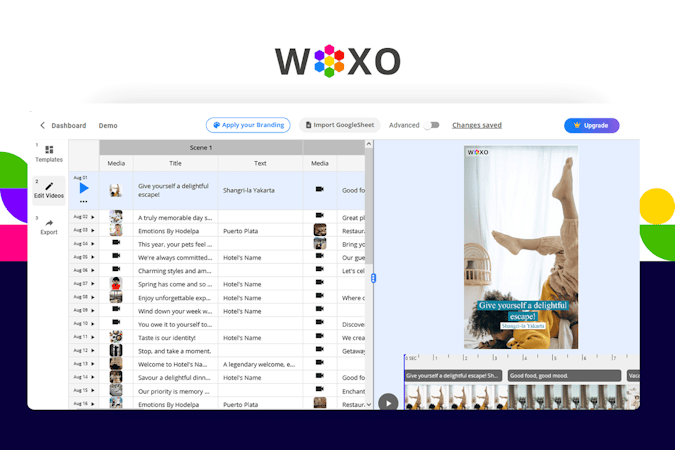Click the panel resize handle between table and preview

[373, 278]
